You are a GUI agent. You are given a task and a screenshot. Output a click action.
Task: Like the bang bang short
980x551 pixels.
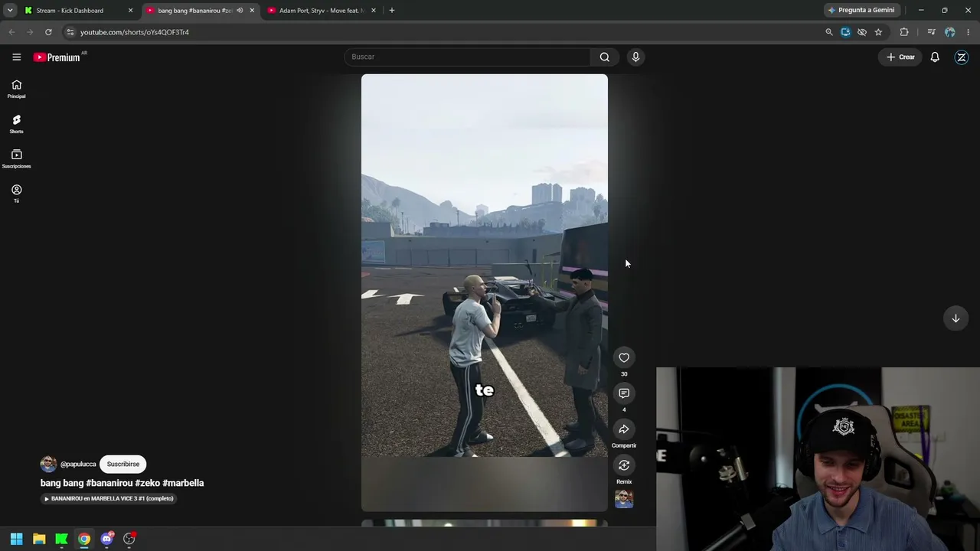click(x=624, y=357)
